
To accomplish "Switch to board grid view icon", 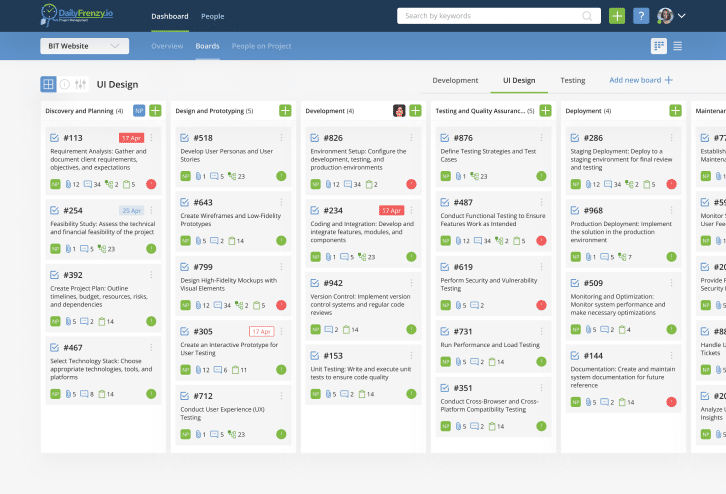I will [x=658, y=46].
